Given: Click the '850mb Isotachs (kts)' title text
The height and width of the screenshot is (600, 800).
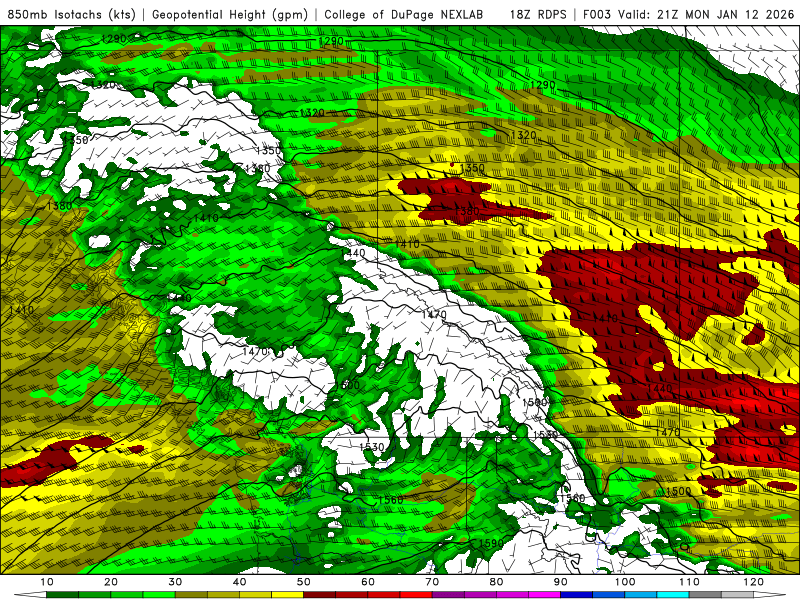Looking at the screenshot, I should tap(71, 14).
